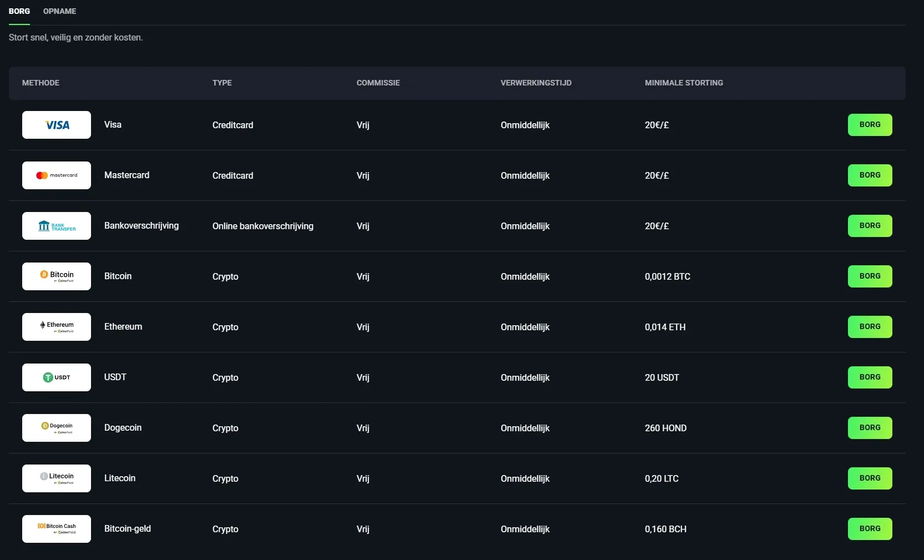This screenshot has height=560, width=924.
Task: Click the 20 USDT minimum value
Action: 662,377
